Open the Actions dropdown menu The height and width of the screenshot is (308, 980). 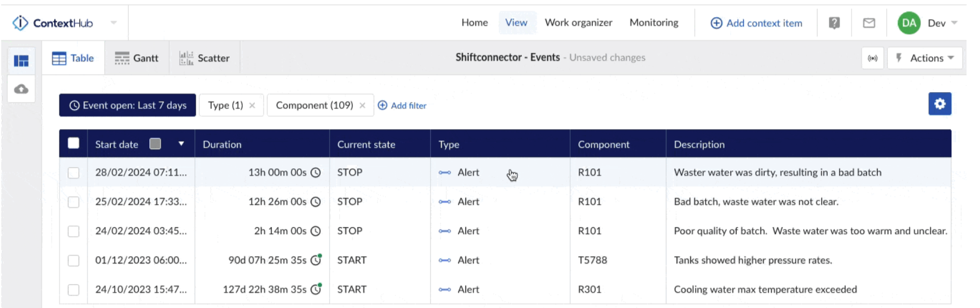point(925,58)
